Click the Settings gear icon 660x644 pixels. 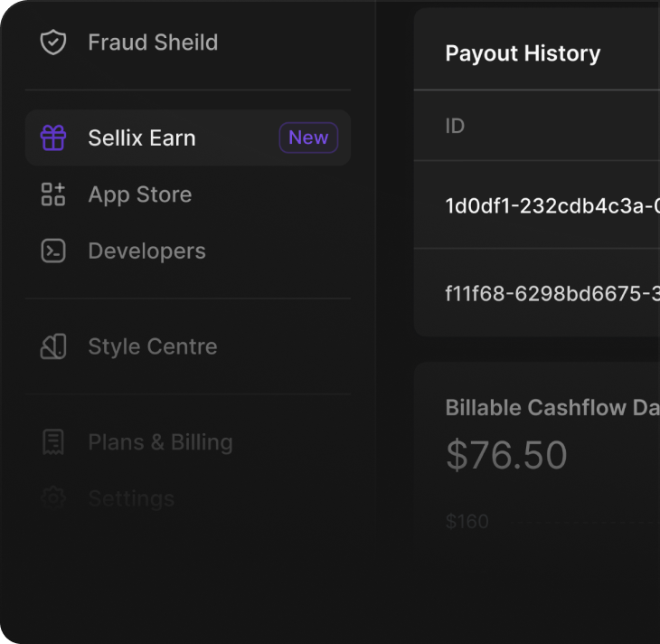pyautogui.click(x=53, y=497)
